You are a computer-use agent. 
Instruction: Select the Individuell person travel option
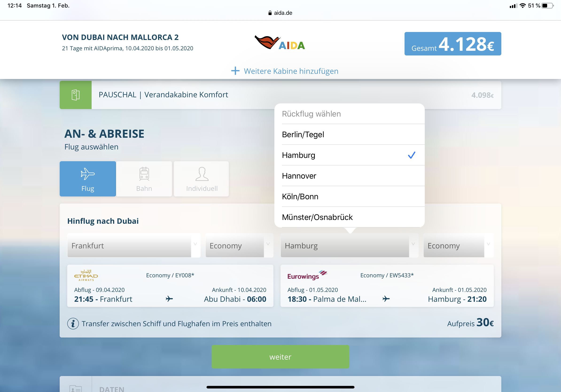201,179
